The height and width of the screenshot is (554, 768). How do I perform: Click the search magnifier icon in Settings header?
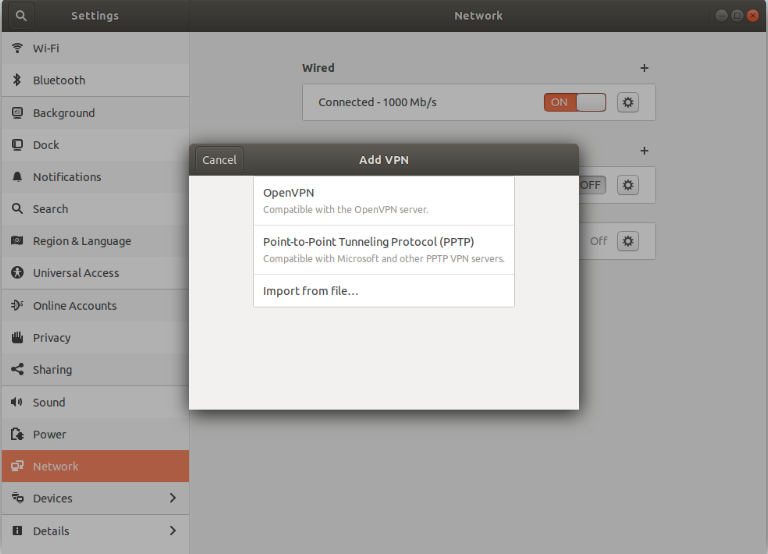tap(20, 16)
